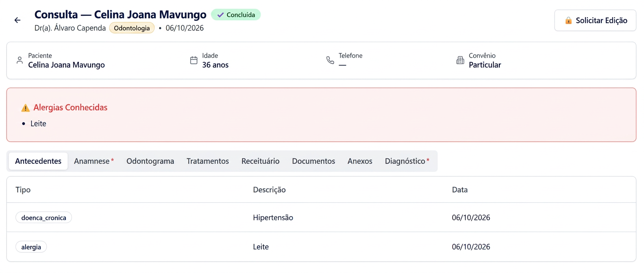
Task: Open the Documentos tab
Action: click(x=313, y=161)
